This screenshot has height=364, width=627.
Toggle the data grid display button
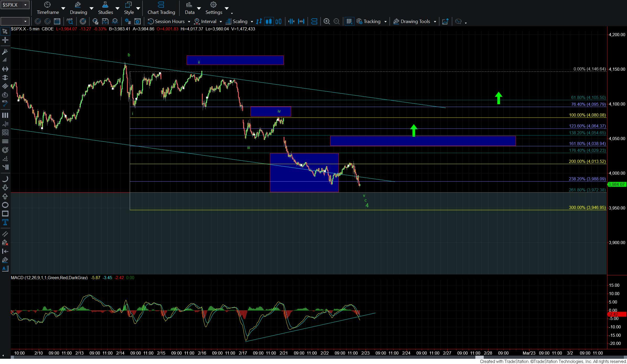pyautogui.click(x=349, y=21)
